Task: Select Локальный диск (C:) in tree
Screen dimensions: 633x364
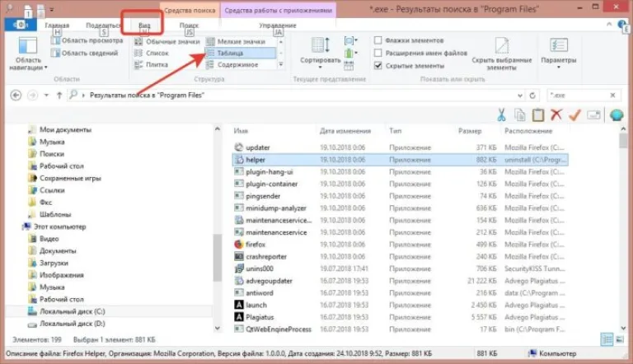Action: tap(72, 311)
